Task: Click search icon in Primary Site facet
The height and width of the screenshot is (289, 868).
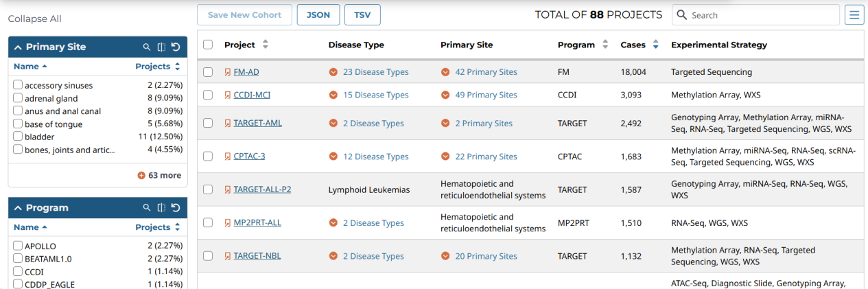Action: click(146, 47)
